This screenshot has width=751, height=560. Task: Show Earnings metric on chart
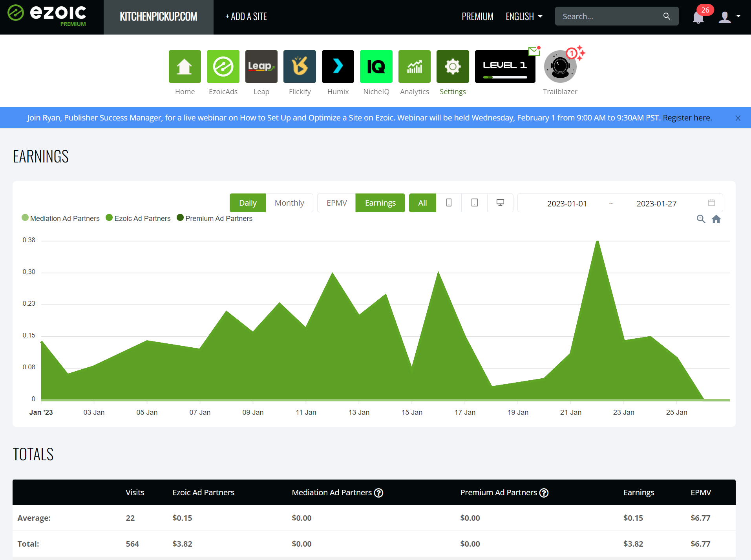380,203
